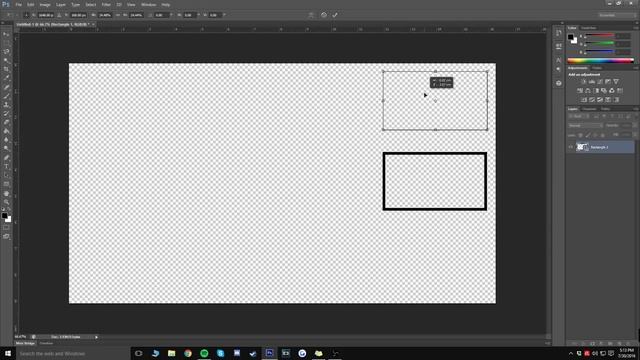The width and height of the screenshot is (640, 360).
Task: Select the Hand tool
Action: point(6,193)
